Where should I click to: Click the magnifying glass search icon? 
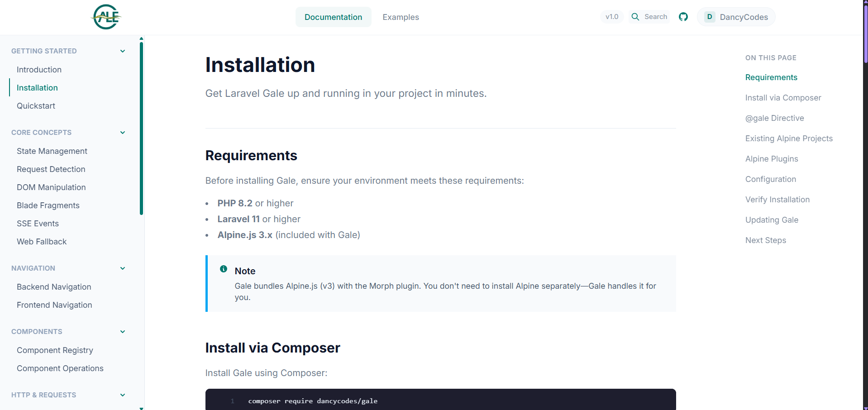(x=635, y=17)
